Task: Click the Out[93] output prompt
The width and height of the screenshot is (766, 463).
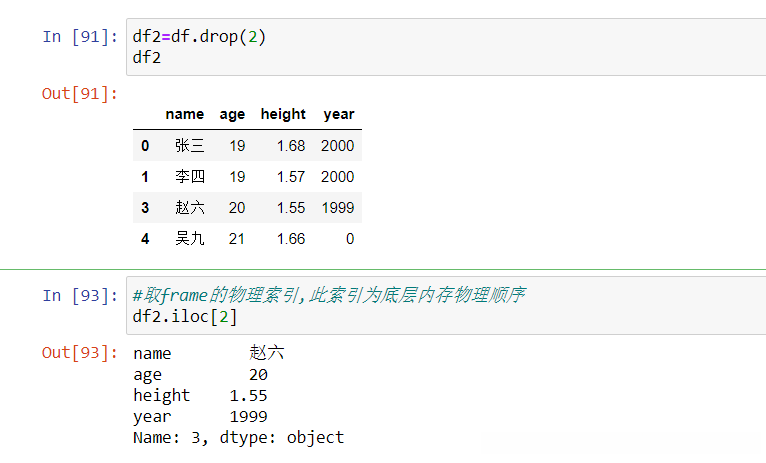Action: (79, 353)
